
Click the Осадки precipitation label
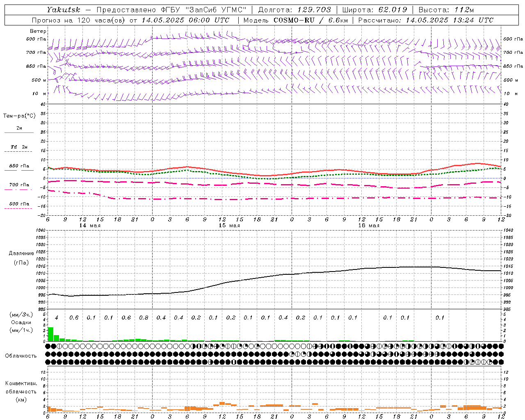coord(21,322)
